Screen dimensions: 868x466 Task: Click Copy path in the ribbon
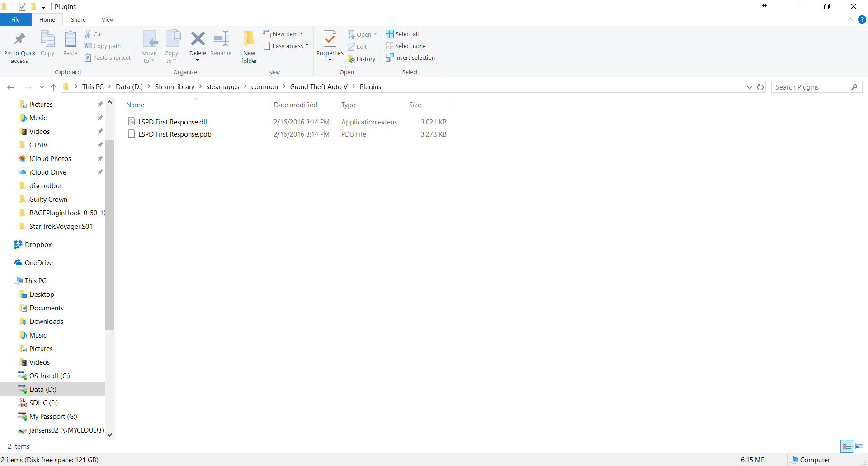[103, 46]
